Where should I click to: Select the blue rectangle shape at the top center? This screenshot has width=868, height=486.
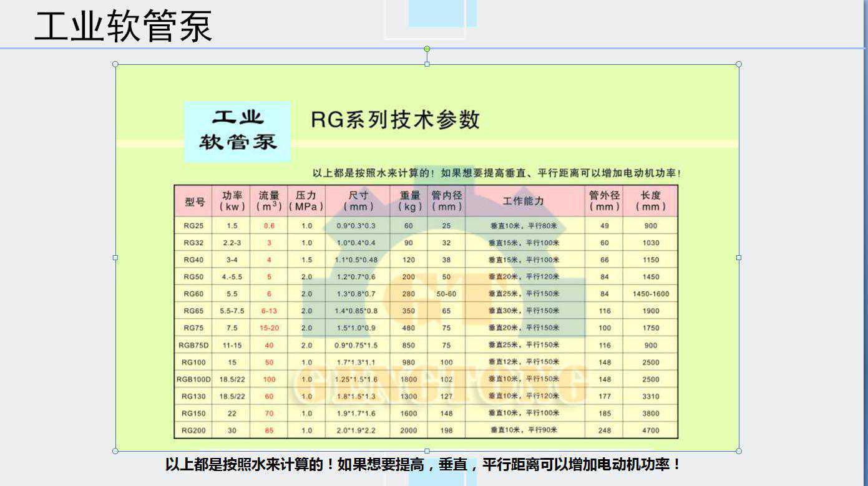[x=442, y=14]
